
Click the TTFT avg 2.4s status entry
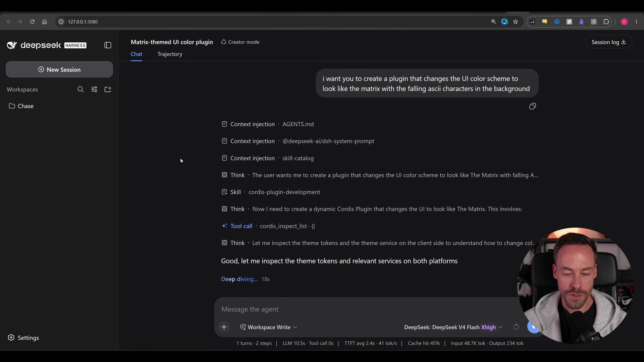pyautogui.click(x=370, y=343)
